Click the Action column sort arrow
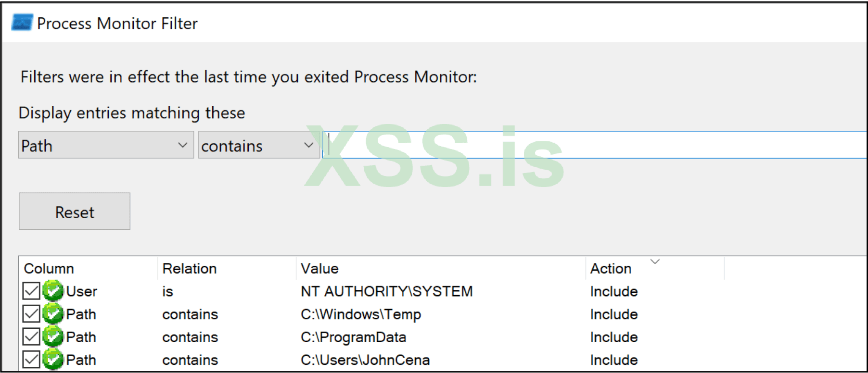This screenshot has height=373, width=868. coord(654,261)
